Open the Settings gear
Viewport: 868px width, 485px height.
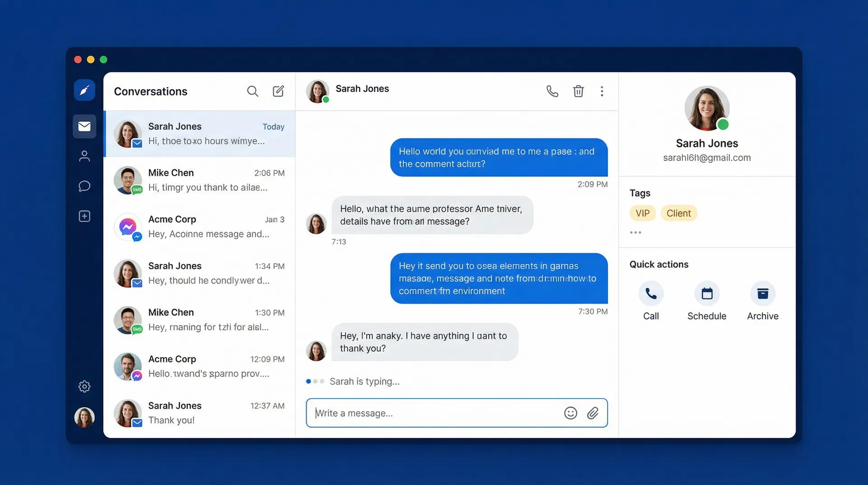pos(84,386)
